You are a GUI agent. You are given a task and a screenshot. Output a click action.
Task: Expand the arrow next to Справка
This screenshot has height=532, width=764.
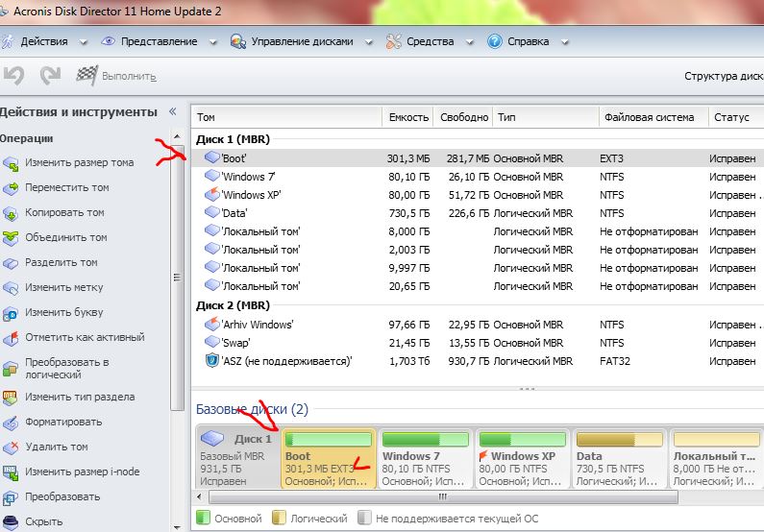click(565, 42)
